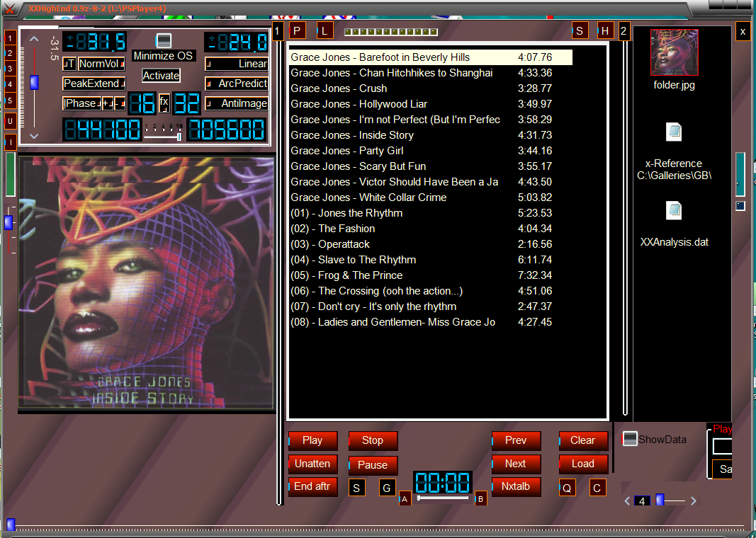Go to previous track with Prev
The image size is (756, 538).
[x=516, y=440]
